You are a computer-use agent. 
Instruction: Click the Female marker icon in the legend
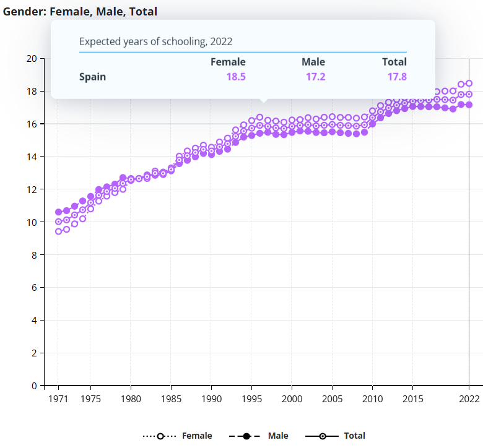[160, 436]
